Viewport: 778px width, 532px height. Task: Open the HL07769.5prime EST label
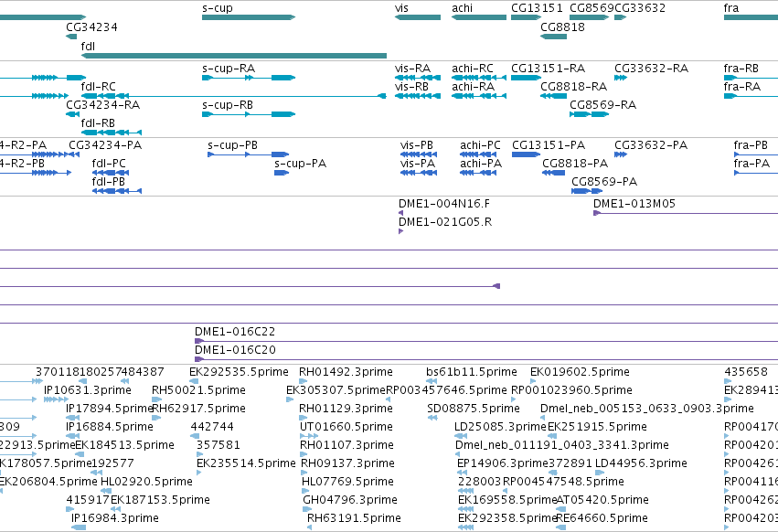coord(347,482)
